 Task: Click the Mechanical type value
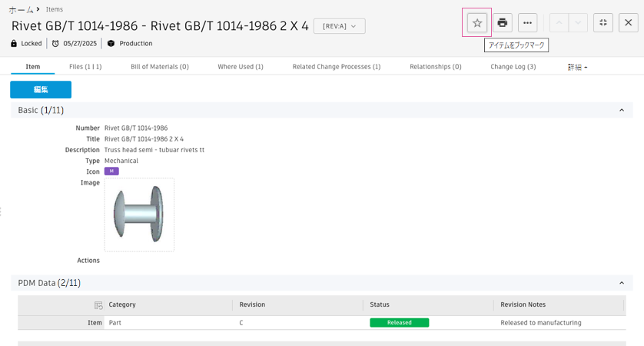pyautogui.click(x=121, y=161)
